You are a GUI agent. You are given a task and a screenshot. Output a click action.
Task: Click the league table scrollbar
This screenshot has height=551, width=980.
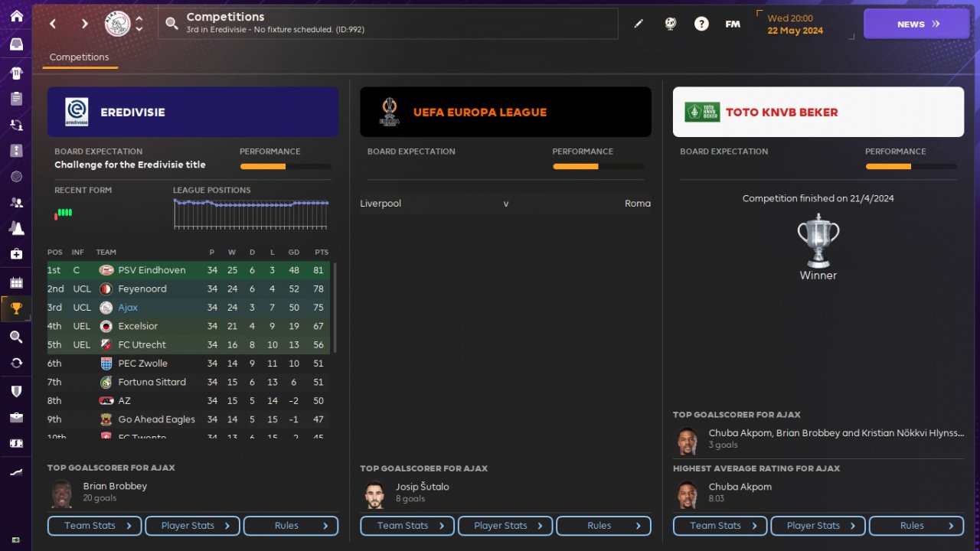pos(335,308)
